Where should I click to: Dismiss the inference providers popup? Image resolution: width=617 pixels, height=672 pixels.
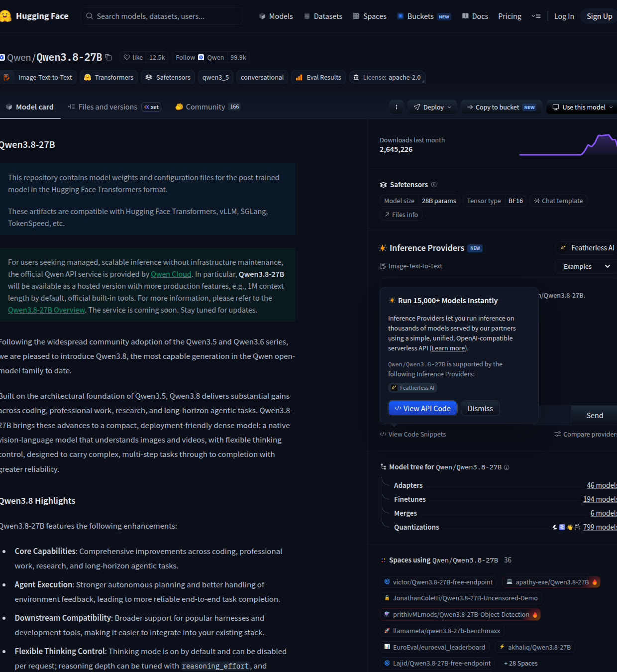coord(480,408)
